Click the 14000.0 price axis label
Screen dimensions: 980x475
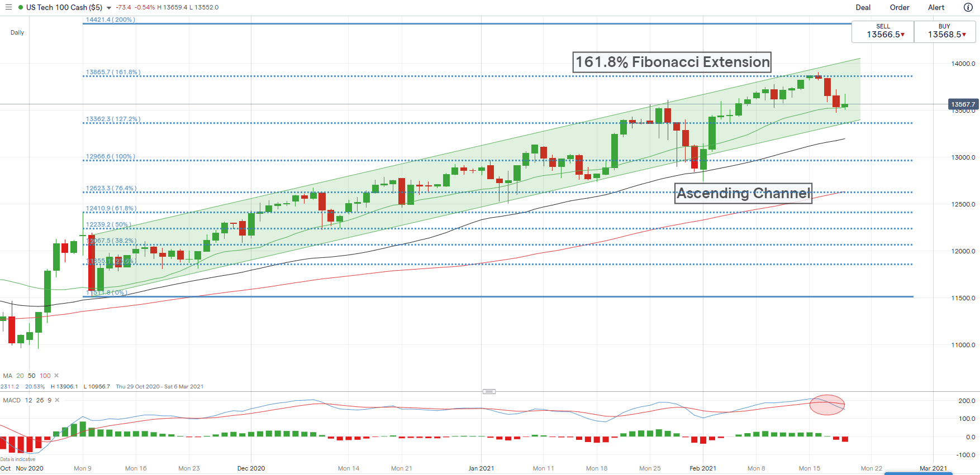pyautogui.click(x=963, y=64)
